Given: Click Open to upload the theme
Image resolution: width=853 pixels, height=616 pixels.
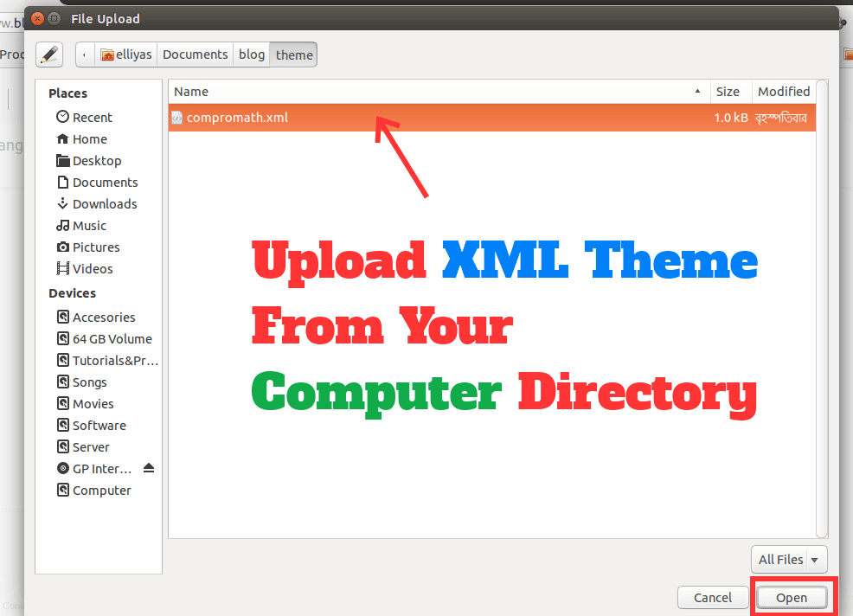Looking at the screenshot, I should pyautogui.click(x=792, y=597).
